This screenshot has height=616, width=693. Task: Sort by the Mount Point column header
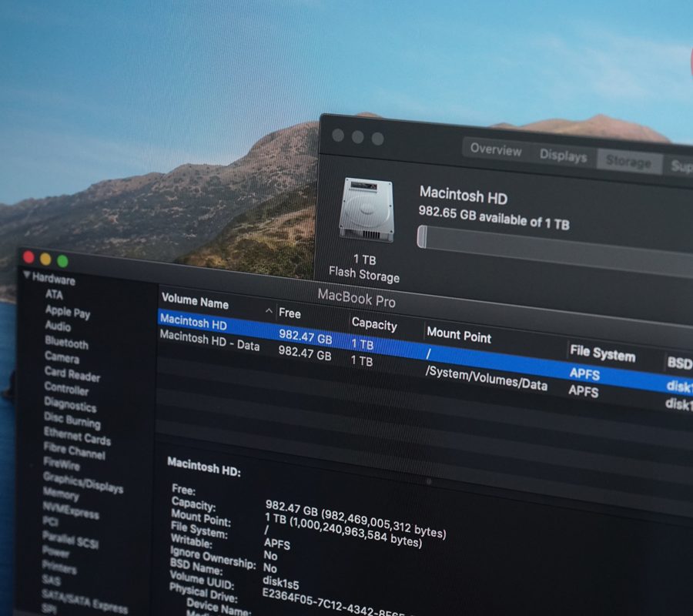[459, 336]
